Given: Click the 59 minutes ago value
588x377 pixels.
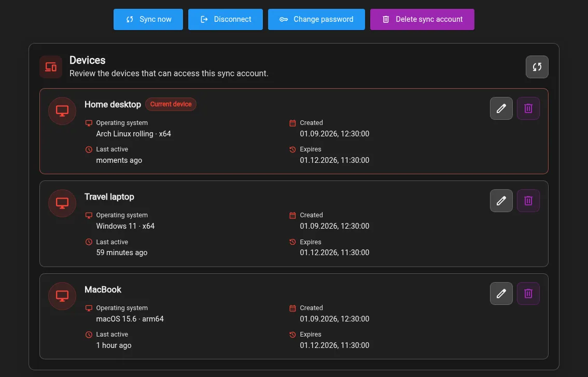Looking at the screenshot, I should (121, 253).
